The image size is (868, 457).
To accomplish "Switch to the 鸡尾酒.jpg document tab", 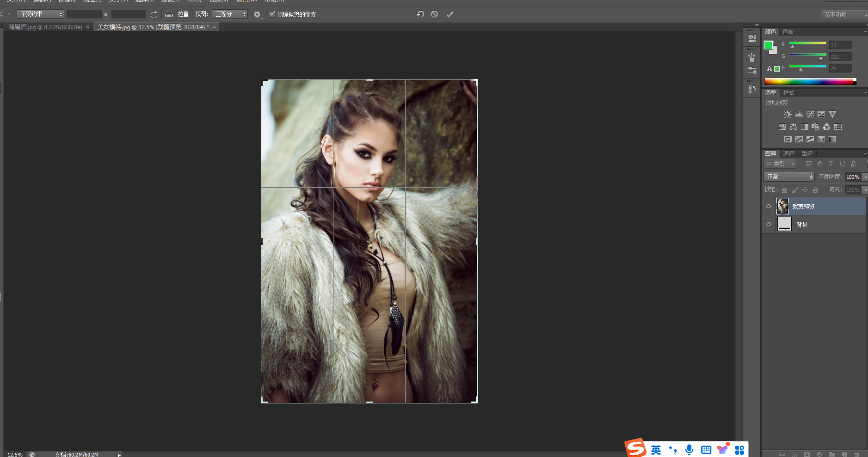I will pos(45,27).
